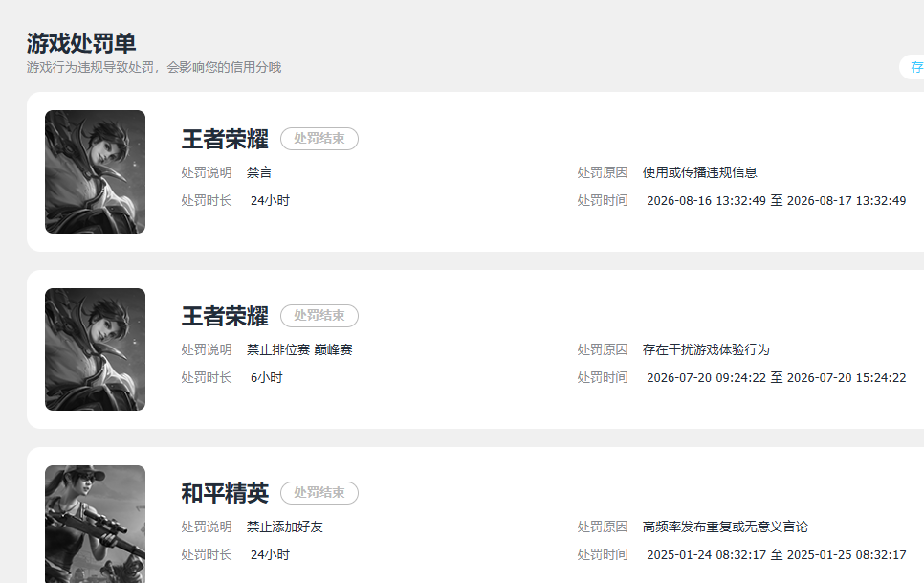924x583 pixels.
Task: Click the cut-off blue button at top right
Action: point(912,67)
